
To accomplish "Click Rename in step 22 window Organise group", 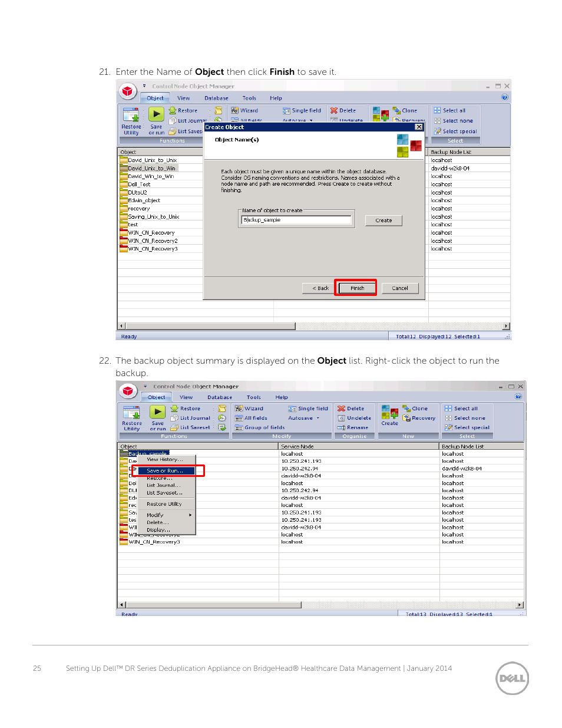I will point(353,427).
